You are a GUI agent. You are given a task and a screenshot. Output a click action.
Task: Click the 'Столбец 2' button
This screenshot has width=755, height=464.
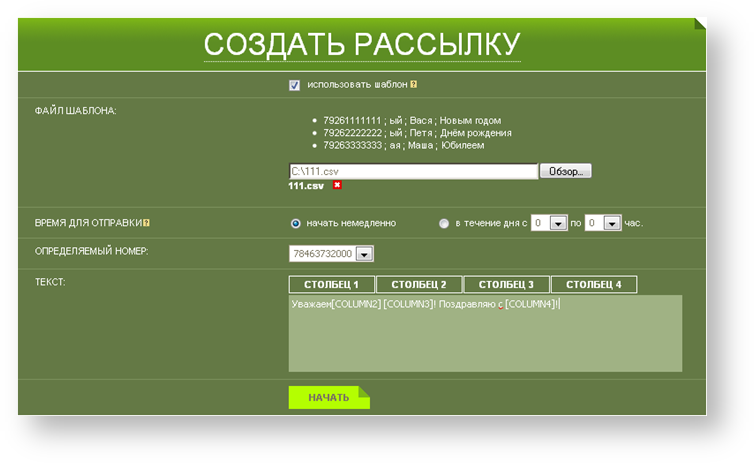pyautogui.click(x=419, y=285)
